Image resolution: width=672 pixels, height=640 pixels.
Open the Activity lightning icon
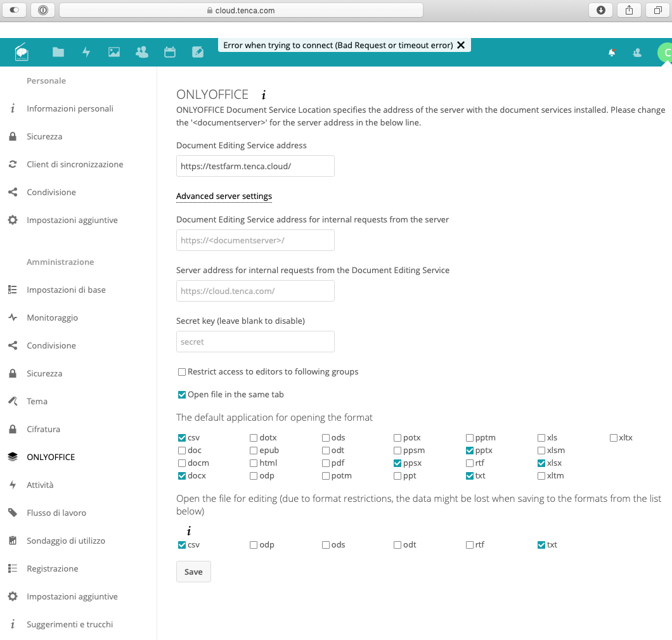coord(86,52)
